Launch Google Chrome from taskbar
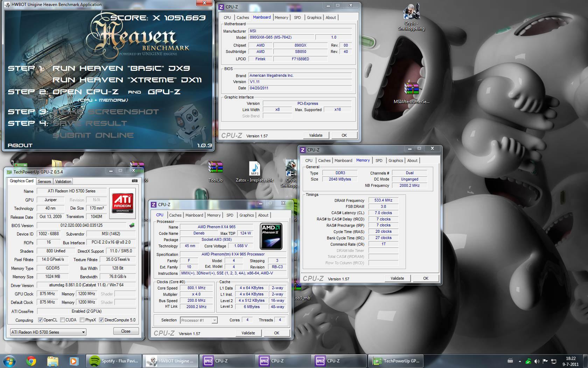Image resolution: width=588 pixels, height=368 pixels. [x=31, y=361]
